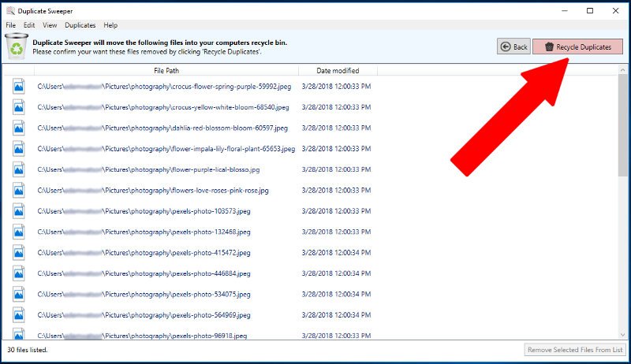Open the View menu

50,25
